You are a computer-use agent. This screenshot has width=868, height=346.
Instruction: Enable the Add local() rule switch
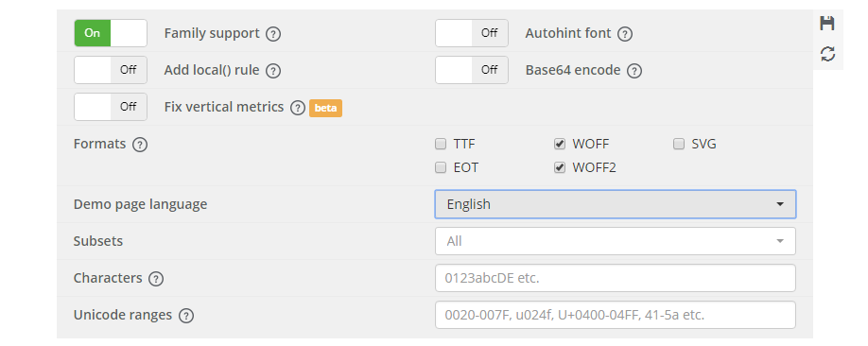pyautogui.click(x=111, y=70)
